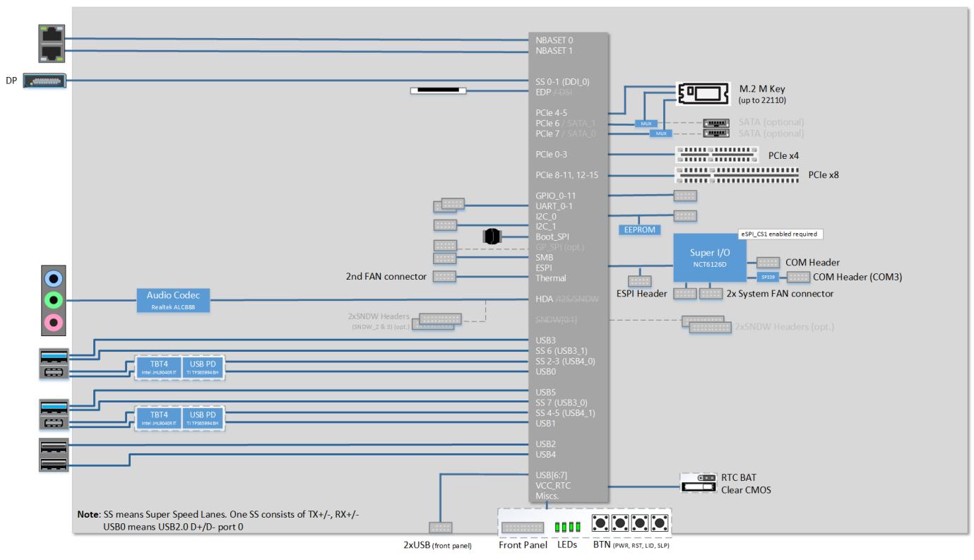Click the PCIe x4 slot icon
Screen dimensions: 974x560
point(716,154)
